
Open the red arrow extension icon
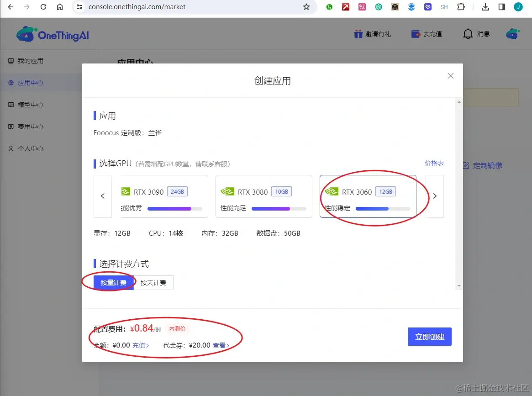(346, 7)
